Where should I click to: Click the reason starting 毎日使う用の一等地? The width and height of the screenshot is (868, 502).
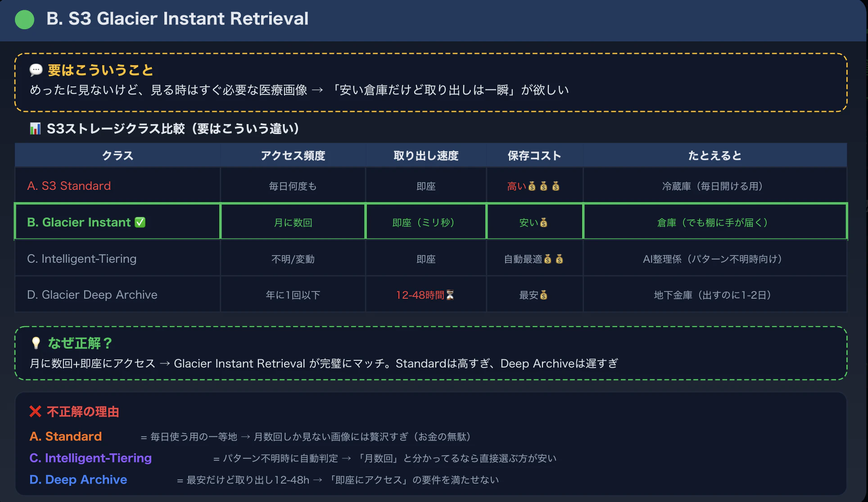tap(306, 437)
